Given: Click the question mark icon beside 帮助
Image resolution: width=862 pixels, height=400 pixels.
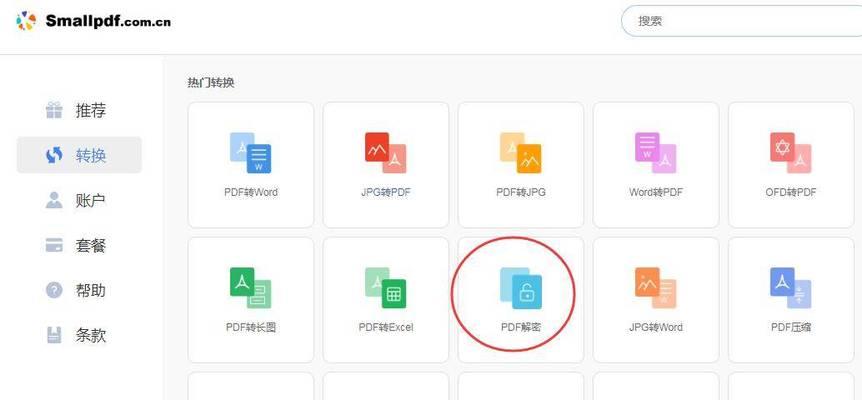Looking at the screenshot, I should click(x=54, y=290).
